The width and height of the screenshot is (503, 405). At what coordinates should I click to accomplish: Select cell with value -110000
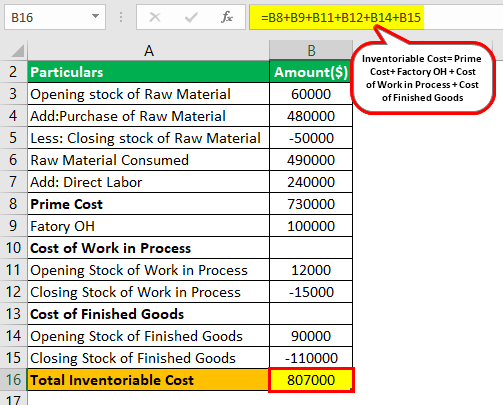pos(311,358)
